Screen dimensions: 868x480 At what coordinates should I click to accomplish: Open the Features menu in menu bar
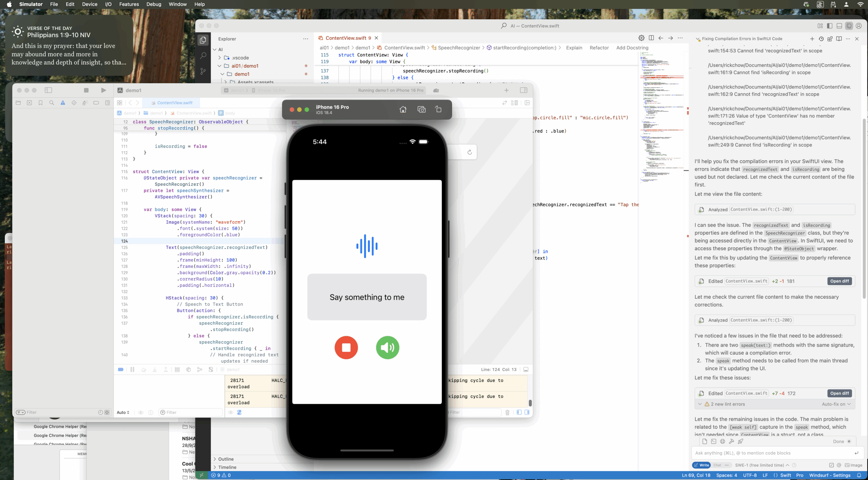129,4
